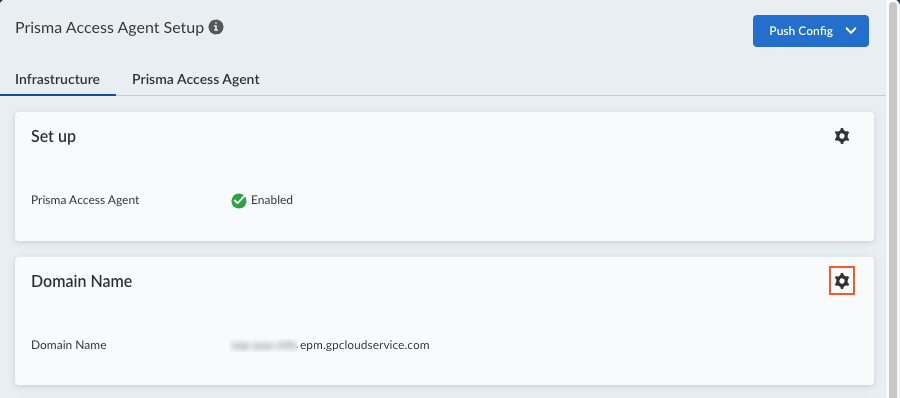900x398 pixels.
Task: Switch to the Infrastructure tab
Action: click(57, 79)
